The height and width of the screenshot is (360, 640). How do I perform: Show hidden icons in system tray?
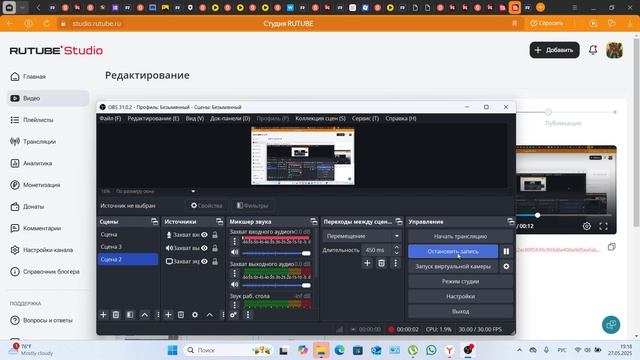(x=519, y=350)
